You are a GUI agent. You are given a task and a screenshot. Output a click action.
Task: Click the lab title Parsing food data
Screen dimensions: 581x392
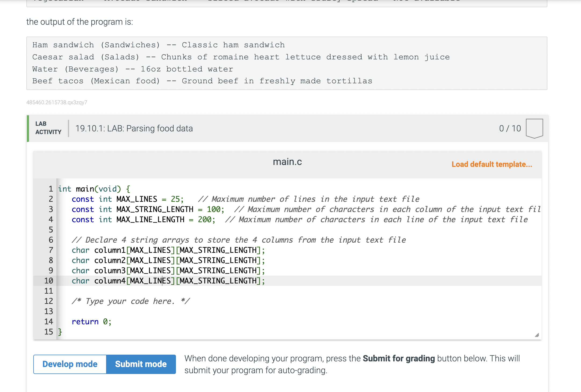click(134, 128)
